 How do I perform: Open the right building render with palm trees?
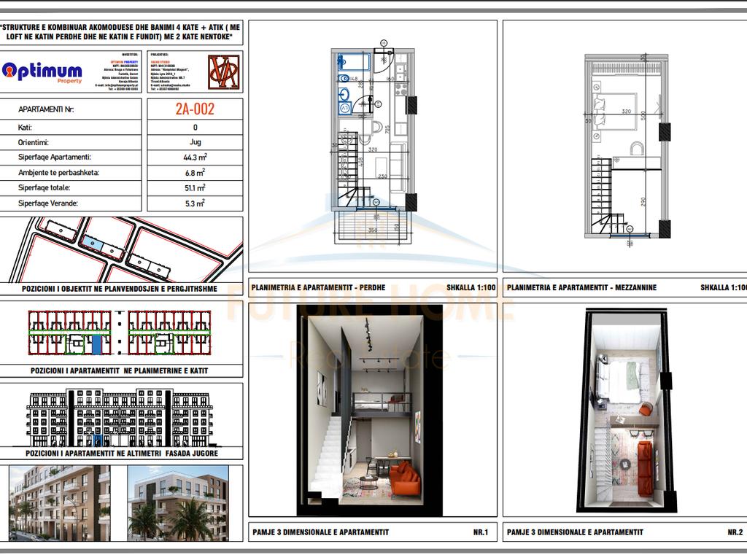178,502
